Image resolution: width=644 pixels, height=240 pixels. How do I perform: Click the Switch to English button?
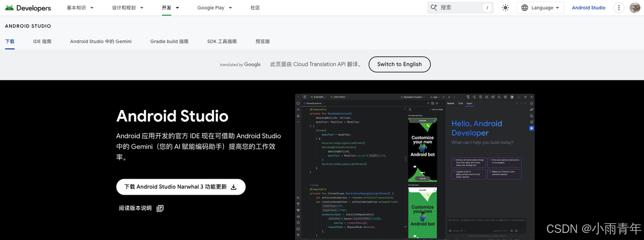[x=399, y=64]
